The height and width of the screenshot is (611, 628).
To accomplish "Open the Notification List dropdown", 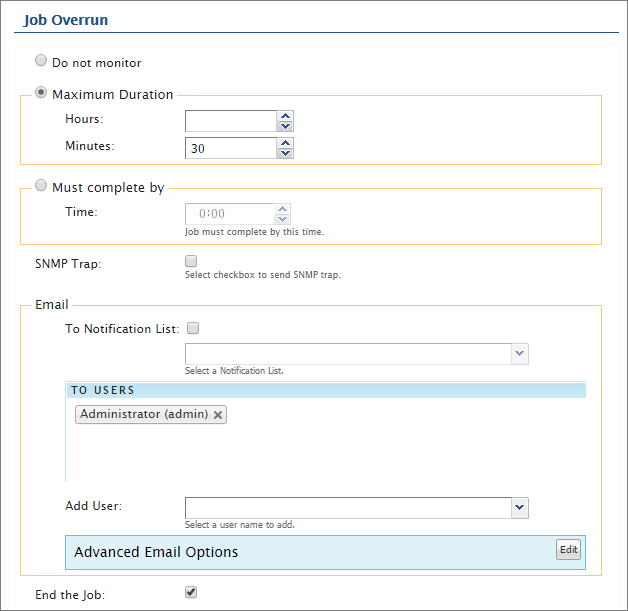I will coord(519,353).
